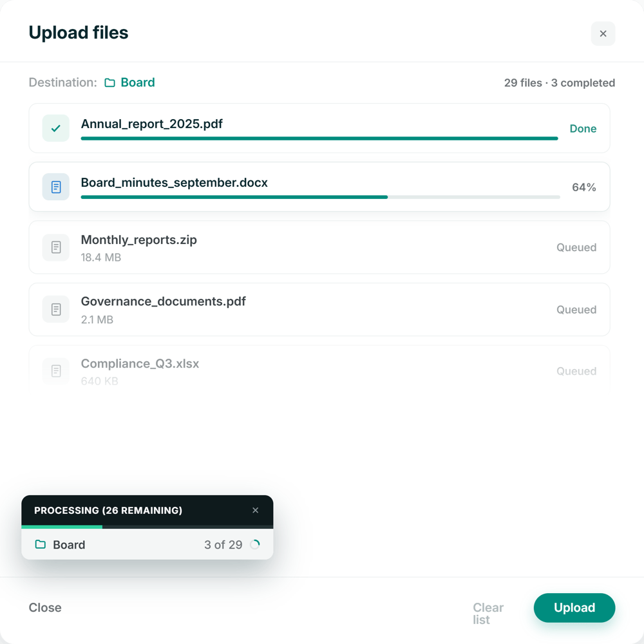The image size is (644, 644).
Task: Click the Queued status of Governance_documents.pdf
Action: tap(576, 310)
